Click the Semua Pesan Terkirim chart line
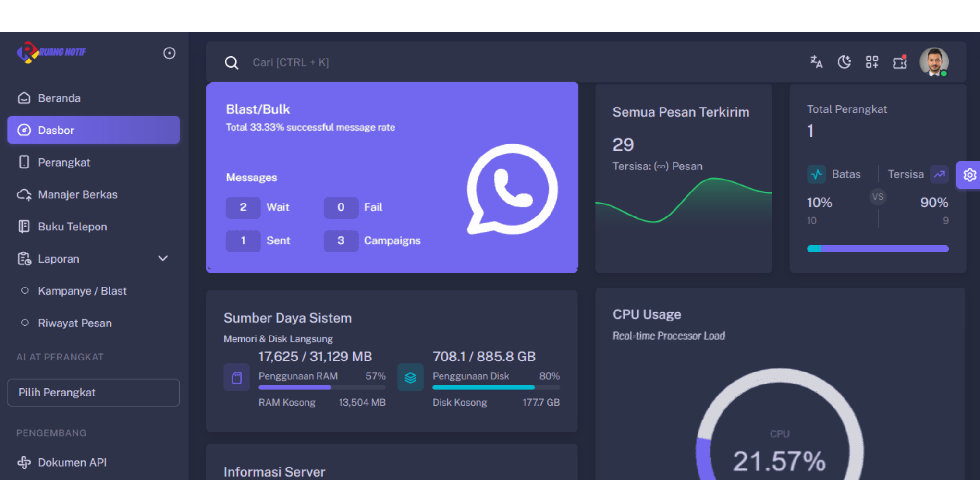Viewport: 980px width, 480px height. point(684,200)
